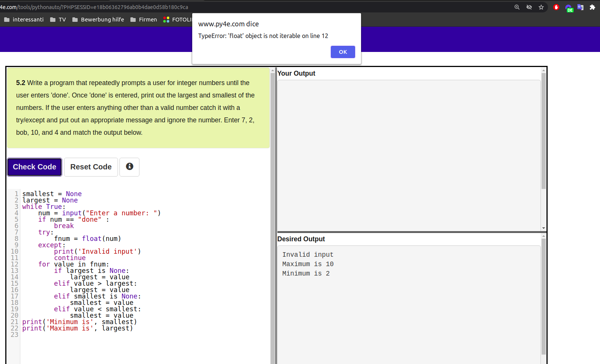Click code line 'smallest = None'

point(52,194)
